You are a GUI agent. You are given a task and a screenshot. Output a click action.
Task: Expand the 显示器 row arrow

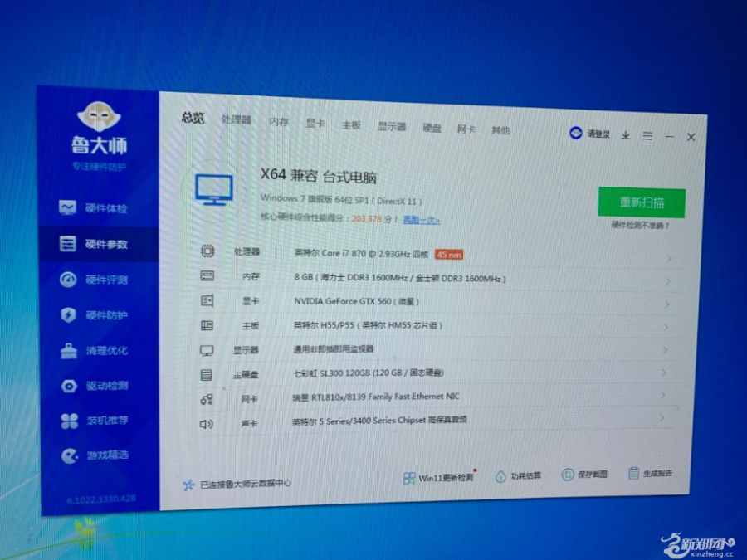click(665, 350)
